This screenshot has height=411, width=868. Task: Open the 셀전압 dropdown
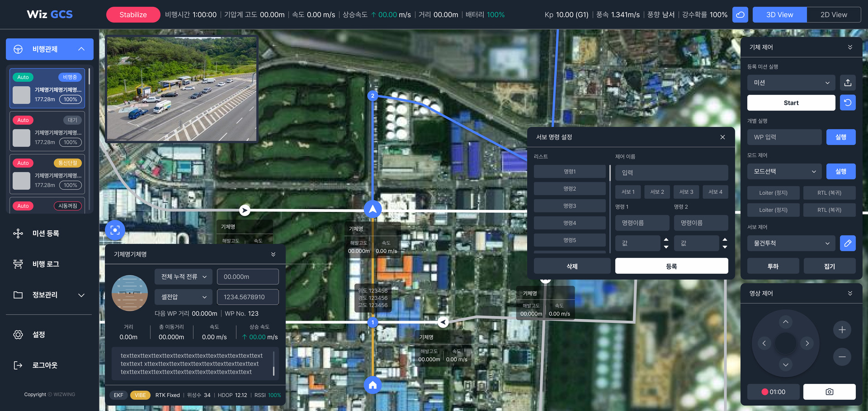pos(184,297)
